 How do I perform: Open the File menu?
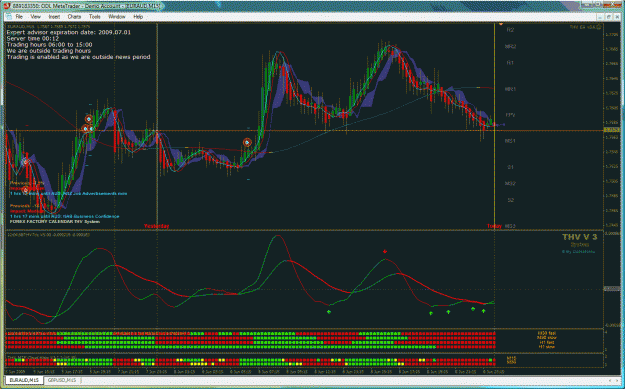point(19,17)
